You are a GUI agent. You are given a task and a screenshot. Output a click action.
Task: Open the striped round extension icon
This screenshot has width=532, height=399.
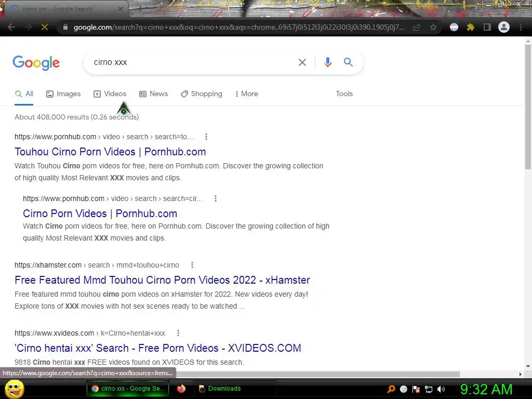click(x=454, y=27)
